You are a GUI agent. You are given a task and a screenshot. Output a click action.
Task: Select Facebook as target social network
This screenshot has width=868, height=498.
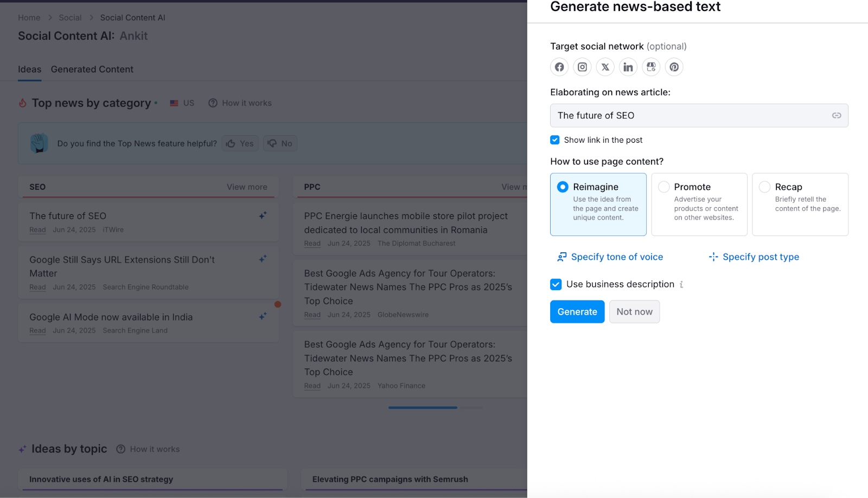pyautogui.click(x=559, y=67)
